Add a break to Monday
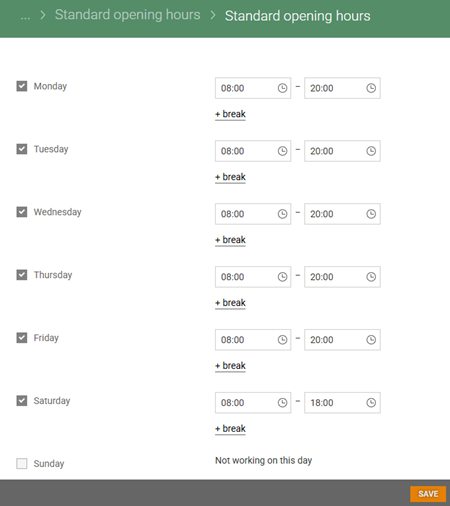 tap(230, 114)
